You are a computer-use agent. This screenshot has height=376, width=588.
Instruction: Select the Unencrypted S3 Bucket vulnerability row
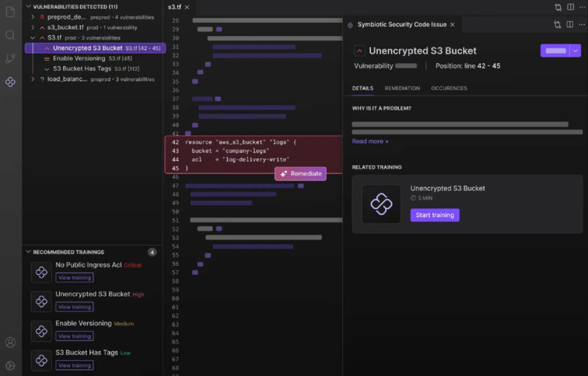(x=95, y=48)
